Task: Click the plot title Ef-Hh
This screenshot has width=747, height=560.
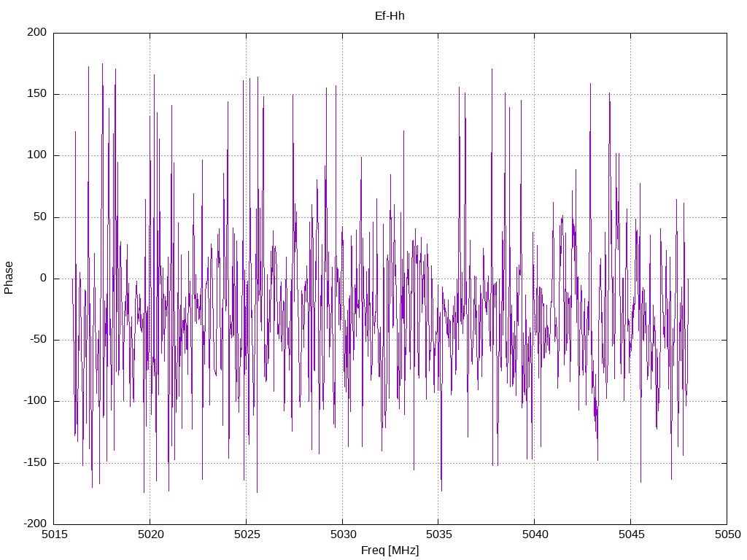Action: pyautogui.click(x=390, y=16)
